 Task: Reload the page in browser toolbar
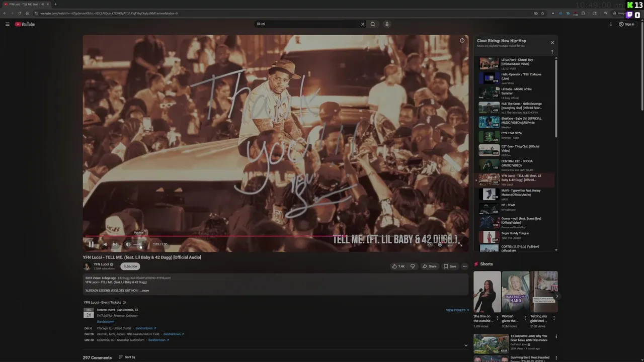point(20,13)
